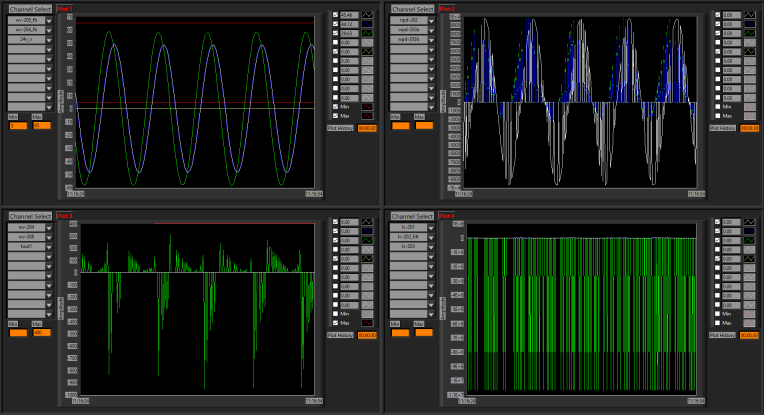Uncheck first trace checkbox in Plot 4 legend
Viewport: 764px width, 415px height.
tap(717, 222)
